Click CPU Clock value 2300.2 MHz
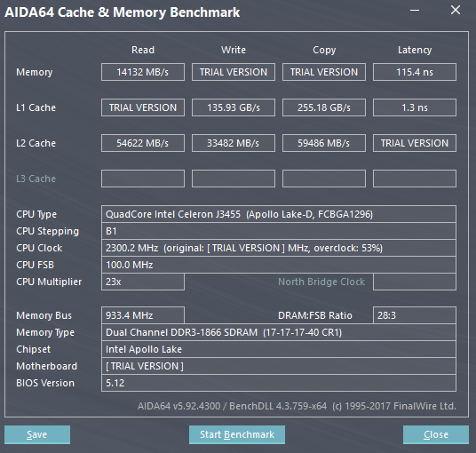 coord(279,248)
